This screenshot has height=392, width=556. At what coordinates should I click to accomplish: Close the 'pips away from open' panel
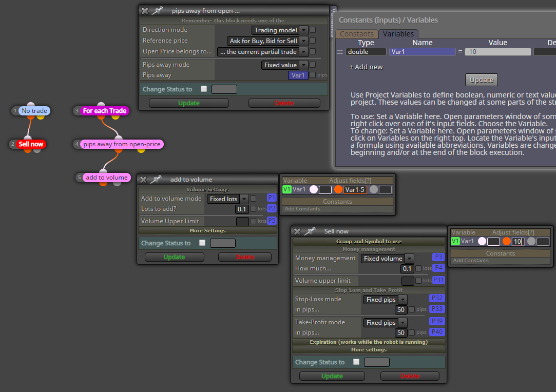(x=145, y=11)
